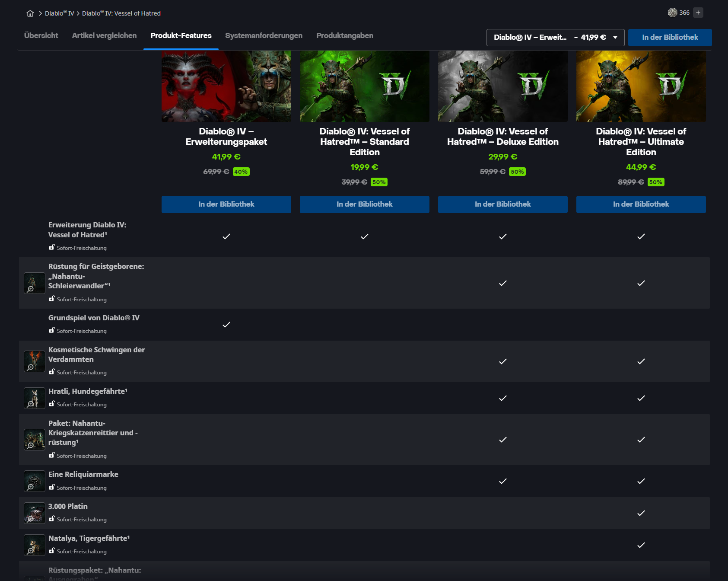Click the 44,99 € Ultimate Edition price
This screenshot has width=728, height=581.
(641, 167)
